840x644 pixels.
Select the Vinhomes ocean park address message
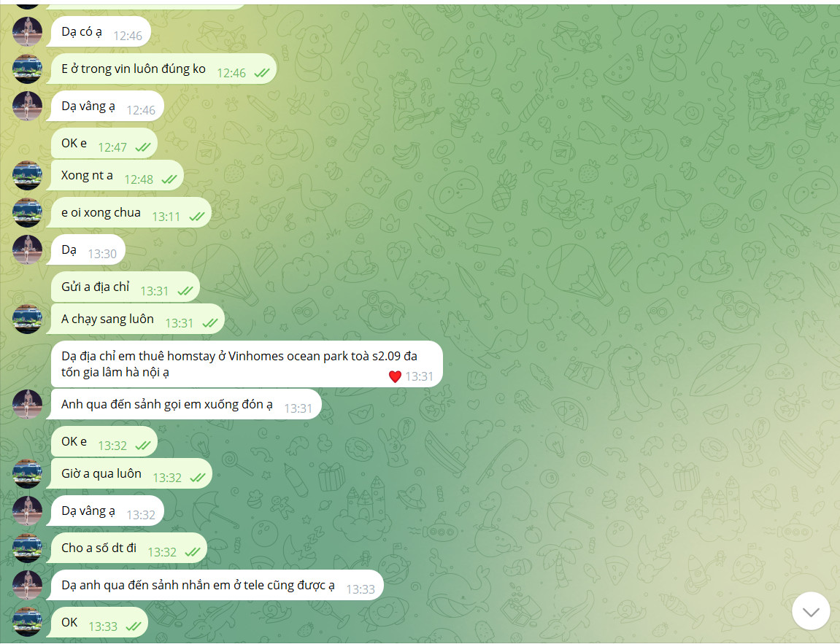point(247,364)
